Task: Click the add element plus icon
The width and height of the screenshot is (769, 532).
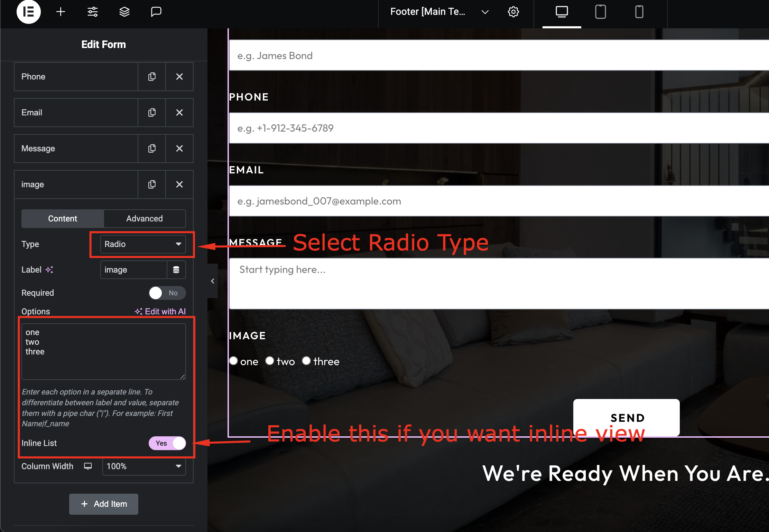Action: [61, 12]
